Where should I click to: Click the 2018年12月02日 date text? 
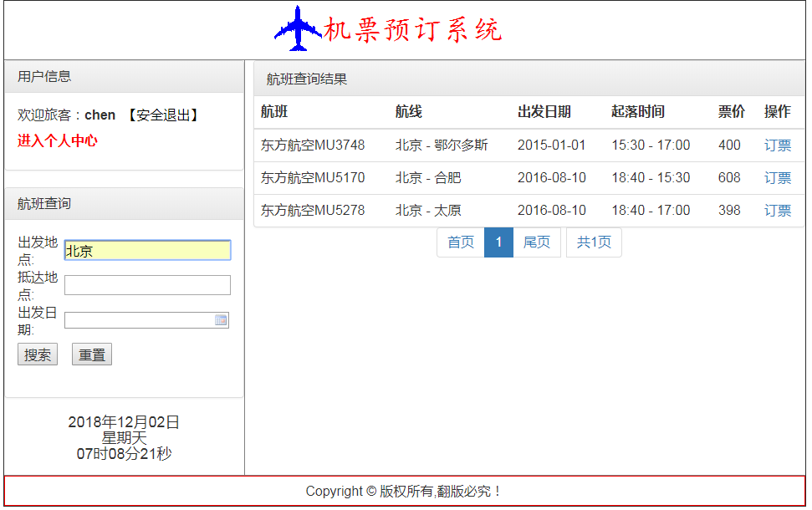pyautogui.click(x=124, y=422)
